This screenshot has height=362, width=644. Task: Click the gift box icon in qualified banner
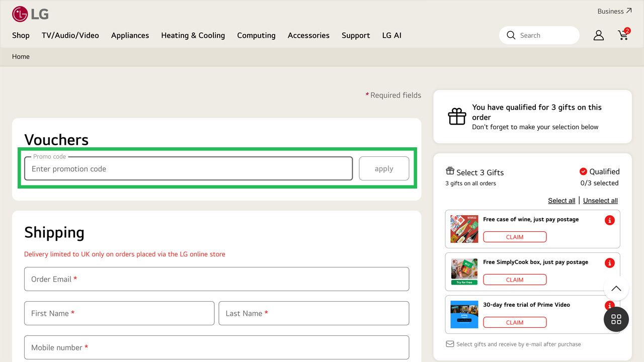[457, 116]
